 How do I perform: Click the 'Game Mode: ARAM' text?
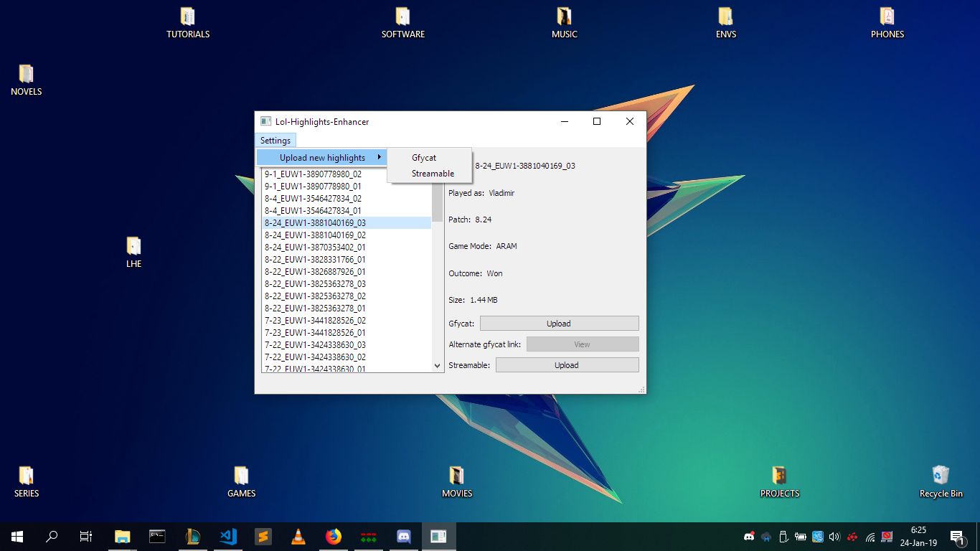pyautogui.click(x=483, y=246)
